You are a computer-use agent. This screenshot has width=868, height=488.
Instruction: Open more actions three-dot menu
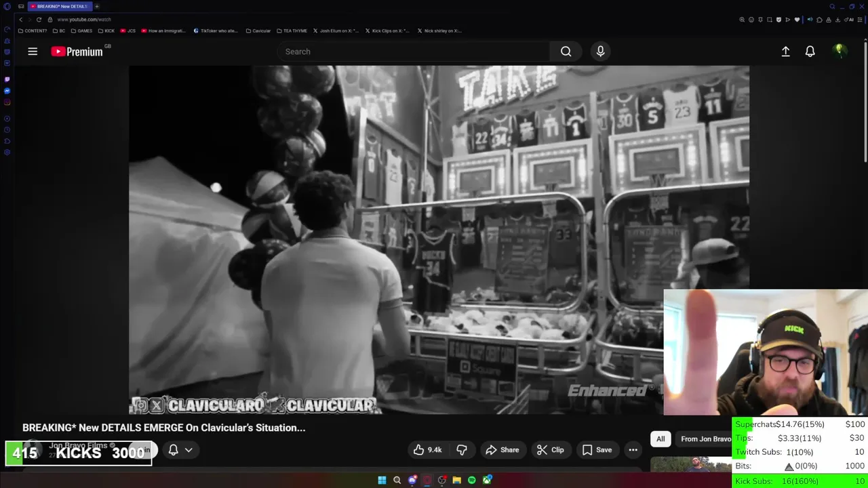(x=633, y=450)
